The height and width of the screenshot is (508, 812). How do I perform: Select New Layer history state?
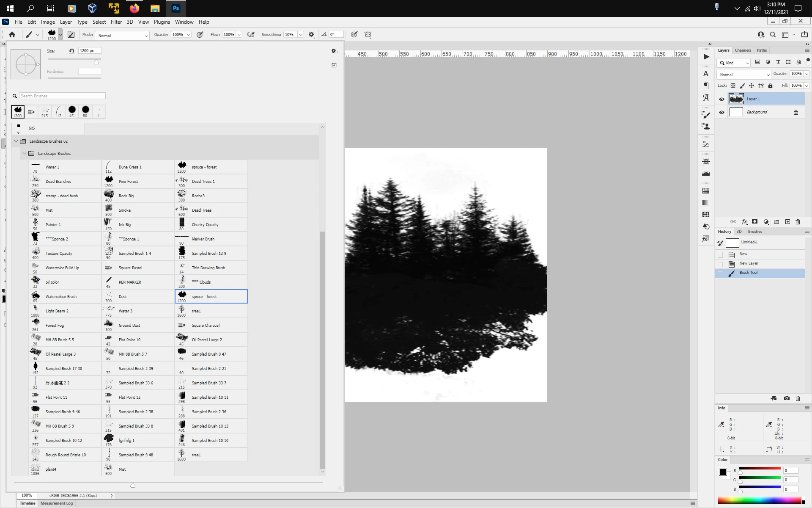pyautogui.click(x=749, y=263)
